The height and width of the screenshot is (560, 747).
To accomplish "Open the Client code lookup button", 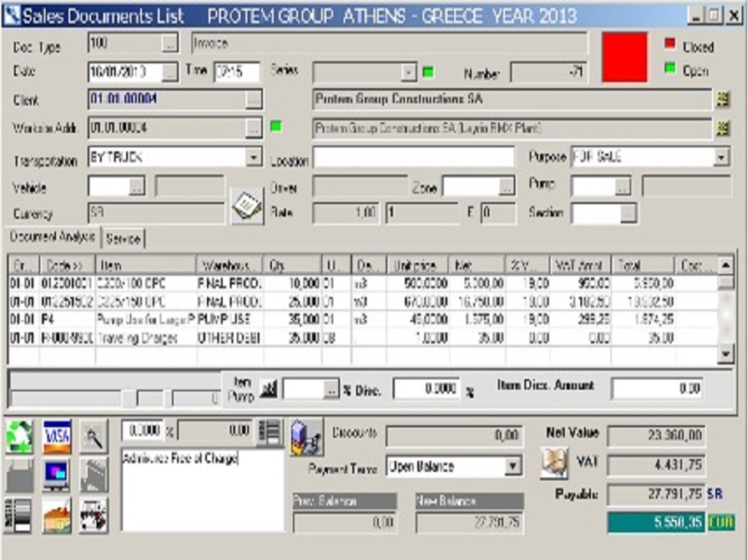I will pyautogui.click(x=254, y=100).
